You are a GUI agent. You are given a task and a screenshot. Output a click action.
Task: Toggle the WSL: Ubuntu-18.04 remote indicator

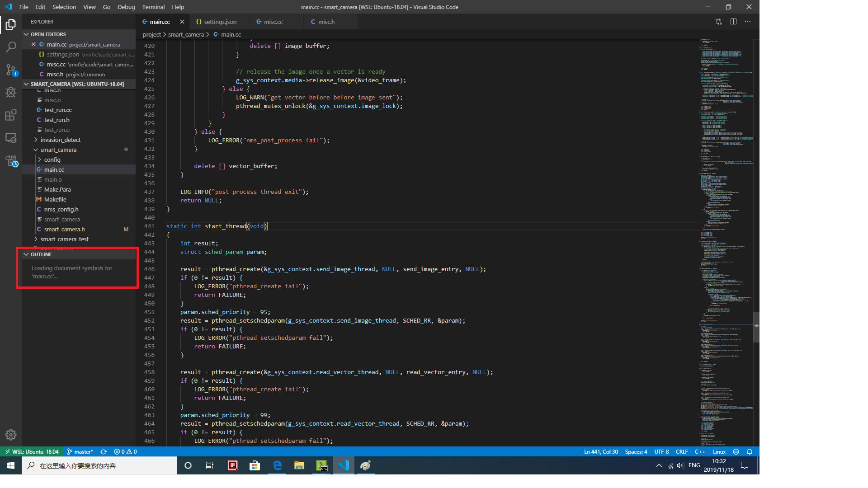point(32,451)
